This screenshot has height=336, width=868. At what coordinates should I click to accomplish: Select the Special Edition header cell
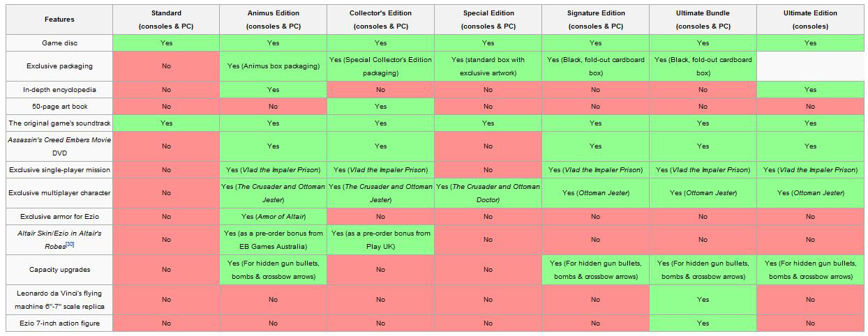pyautogui.click(x=488, y=20)
